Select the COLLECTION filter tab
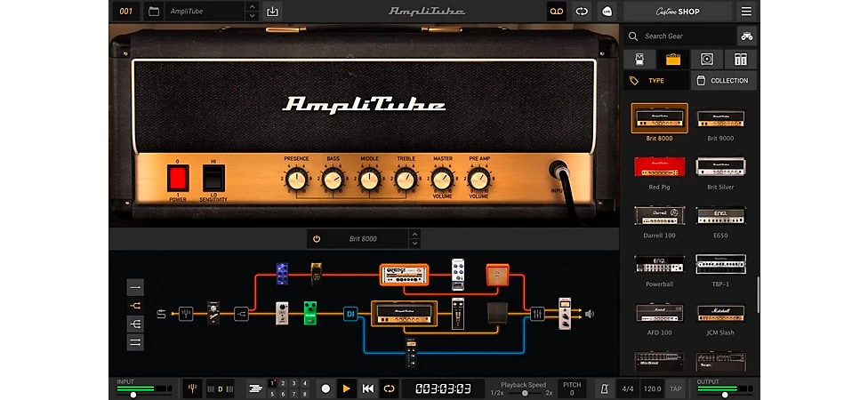Viewport: 868px width, 400px height. pos(724,80)
